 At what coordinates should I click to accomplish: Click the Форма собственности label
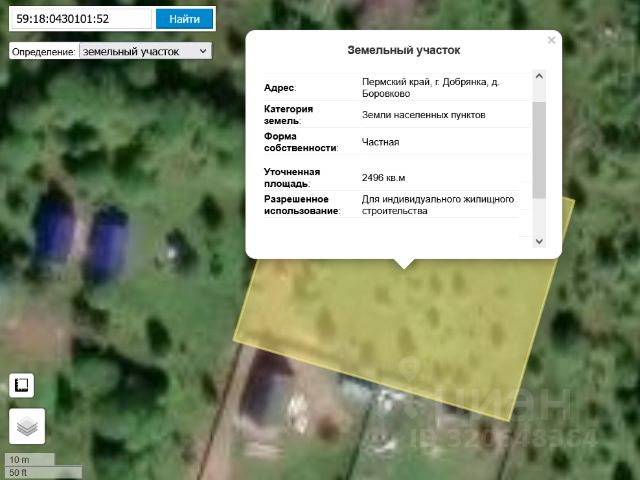(x=301, y=142)
